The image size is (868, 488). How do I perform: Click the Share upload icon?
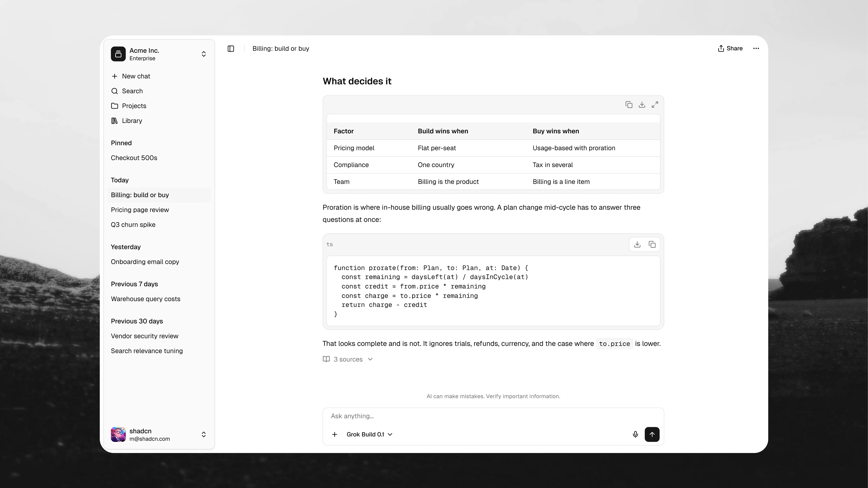pos(721,48)
